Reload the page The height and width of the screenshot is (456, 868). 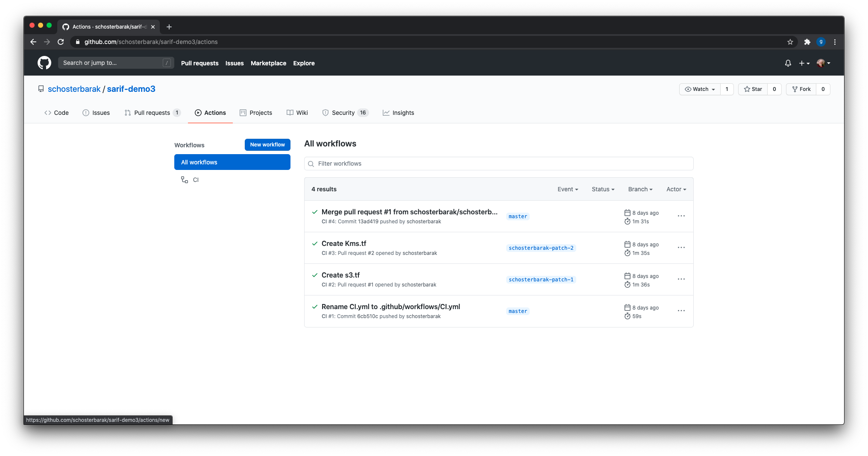(x=61, y=42)
